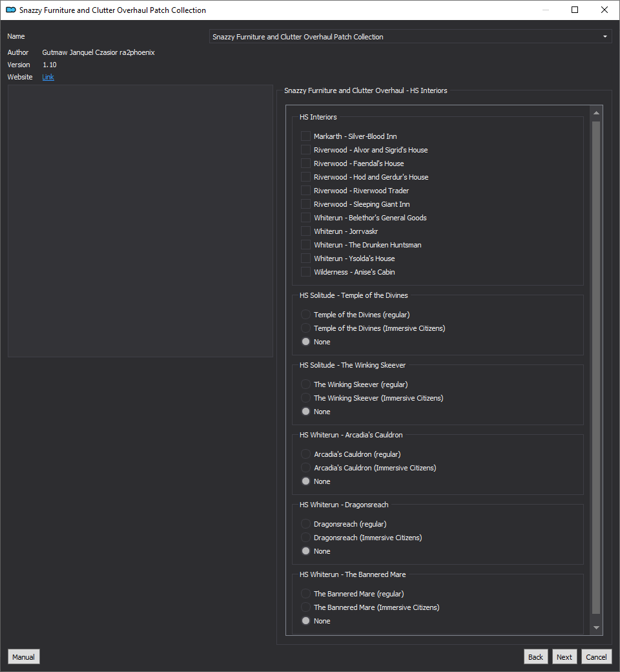This screenshot has width=620, height=672.
Task: Tick the Whiterun - Jorrvaskr checkbox
Action: (x=305, y=231)
